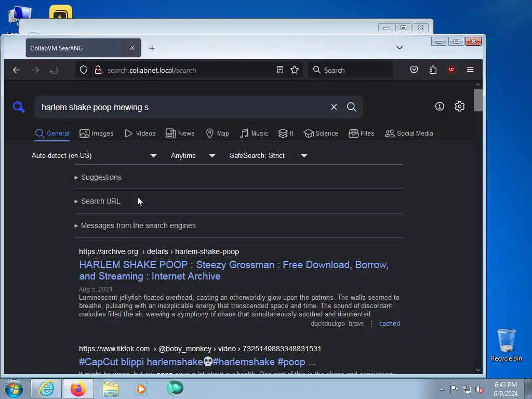
Task: Switch to the Music category tab
Action: click(x=254, y=134)
